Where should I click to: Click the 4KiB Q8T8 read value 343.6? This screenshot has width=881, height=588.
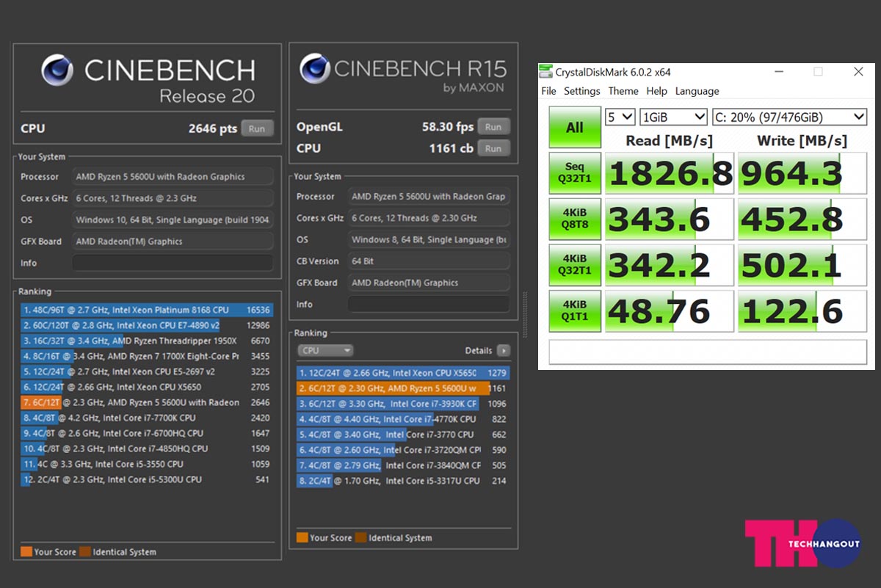click(x=669, y=219)
